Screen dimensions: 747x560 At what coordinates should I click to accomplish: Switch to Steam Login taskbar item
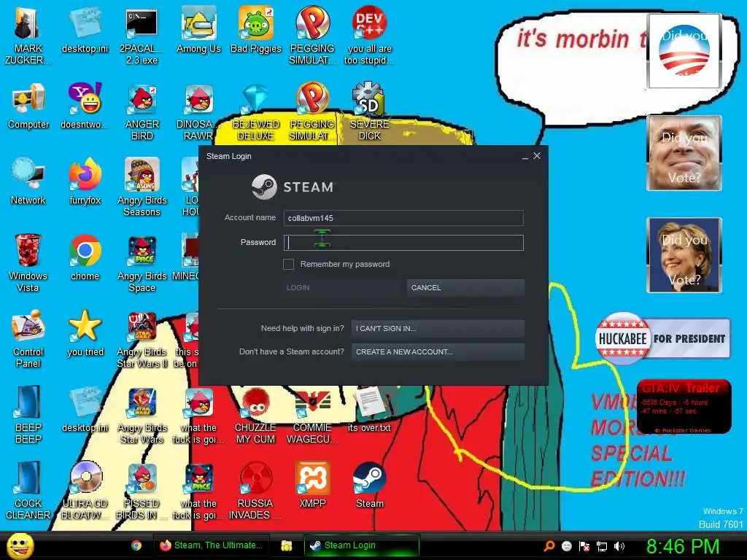362,545
